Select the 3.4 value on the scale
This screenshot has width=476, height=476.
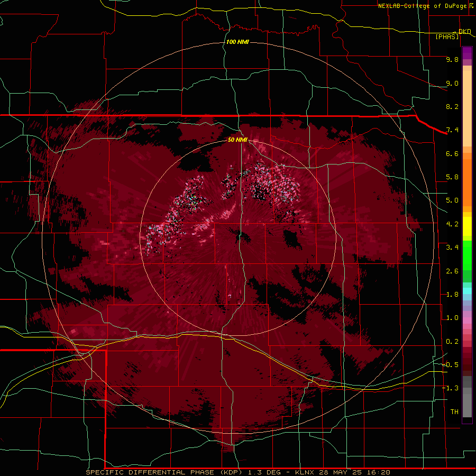452,248
